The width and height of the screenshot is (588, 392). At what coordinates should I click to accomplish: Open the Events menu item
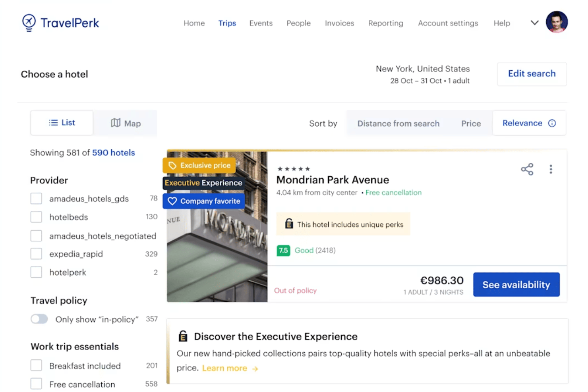coord(261,23)
